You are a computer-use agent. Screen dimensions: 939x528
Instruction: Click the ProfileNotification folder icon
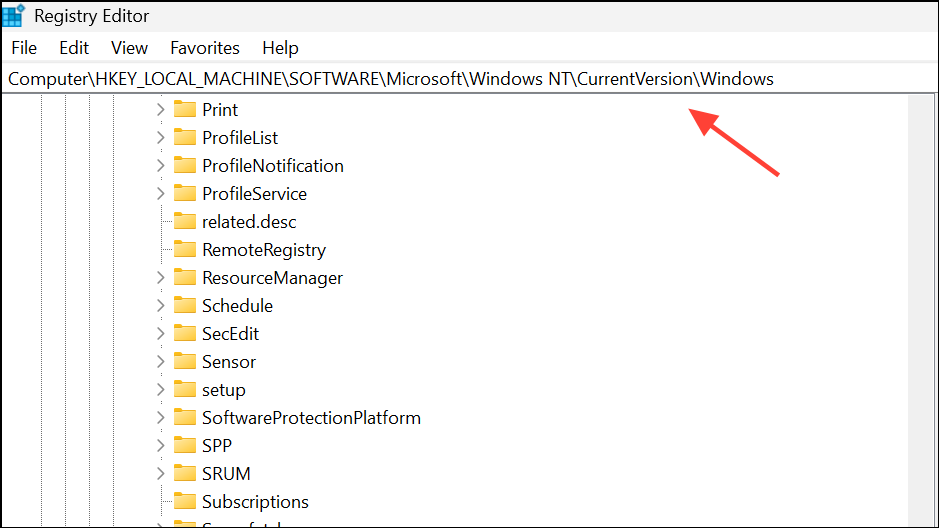[x=184, y=165]
